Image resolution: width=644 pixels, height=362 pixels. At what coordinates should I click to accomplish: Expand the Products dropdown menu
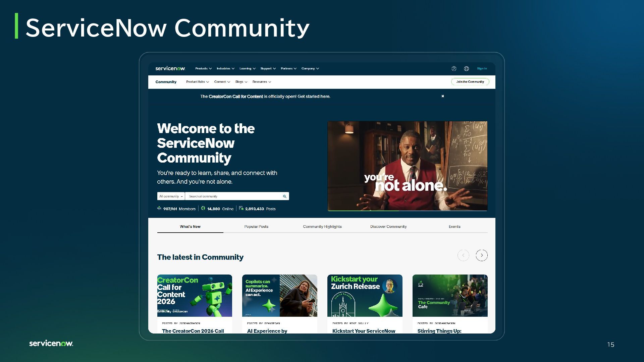pyautogui.click(x=203, y=69)
